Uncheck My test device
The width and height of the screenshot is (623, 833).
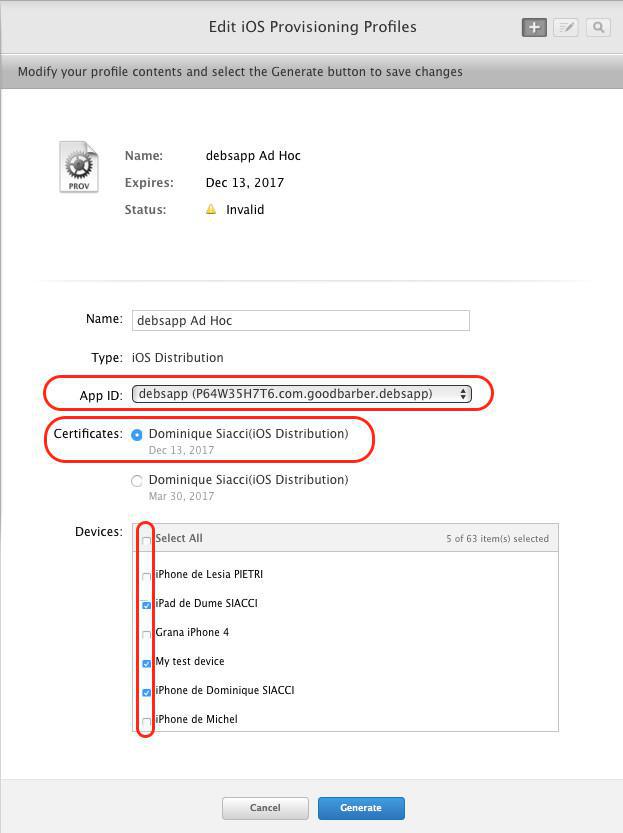pyautogui.click(x=146, y=663)
